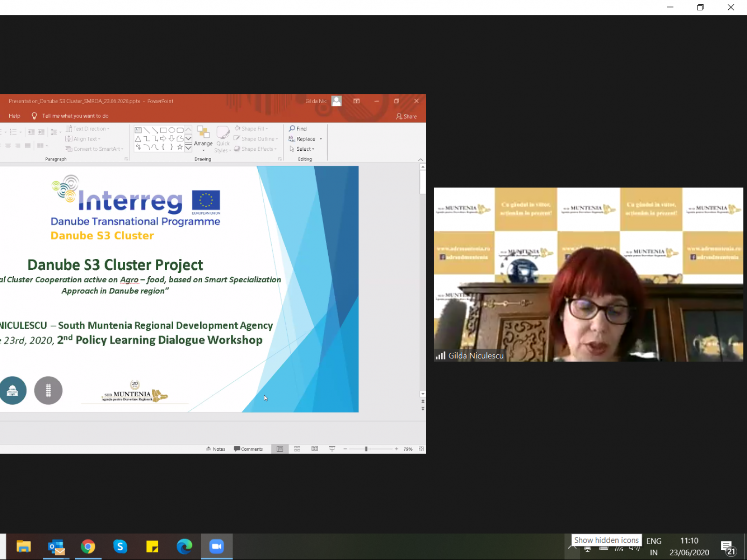Switch to Normal view
Viewport: 747px width, 560px height.
tap(280, 449)
